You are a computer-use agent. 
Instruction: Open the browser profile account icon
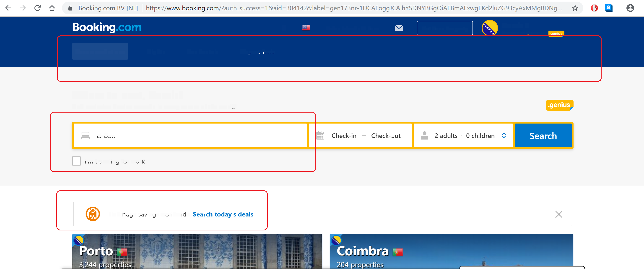pyautogui.click(x=630, y=8)
